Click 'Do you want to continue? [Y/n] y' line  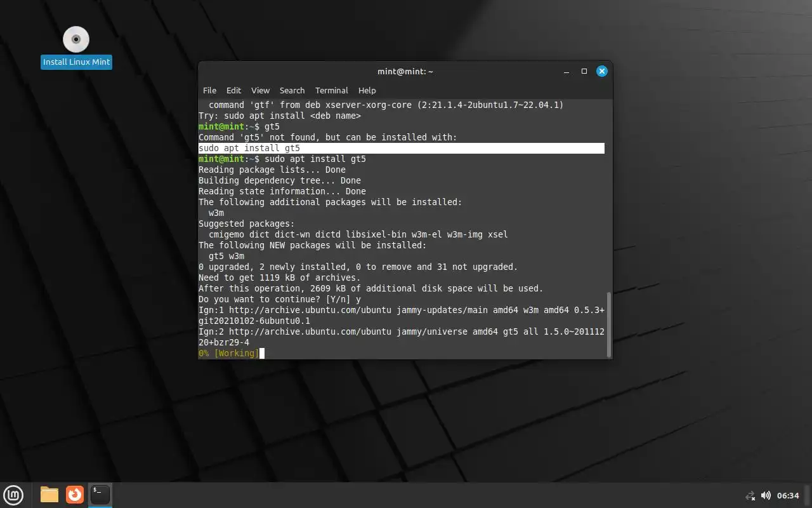tap(280, 299)
